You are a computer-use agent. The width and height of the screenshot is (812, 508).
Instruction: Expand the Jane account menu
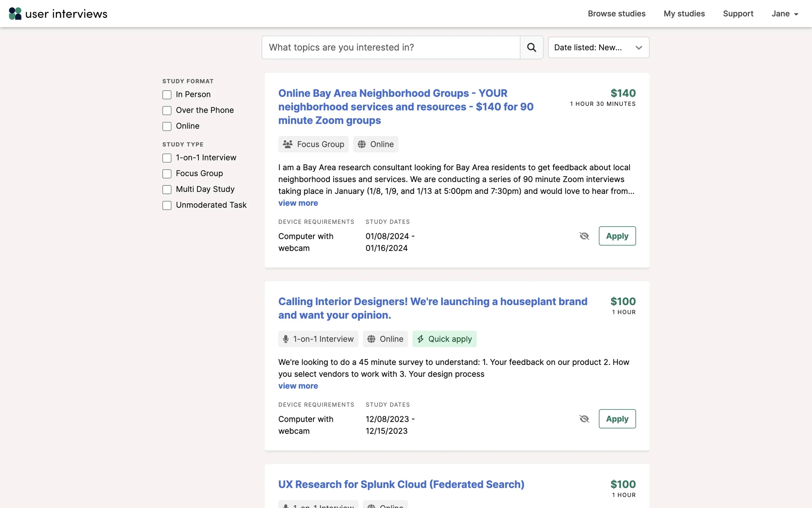click(785, 14)
